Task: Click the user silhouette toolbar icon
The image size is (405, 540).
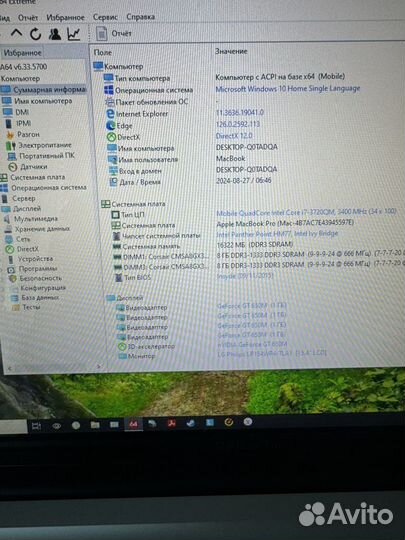Action: pyautogui.click(x=54, y=34)
